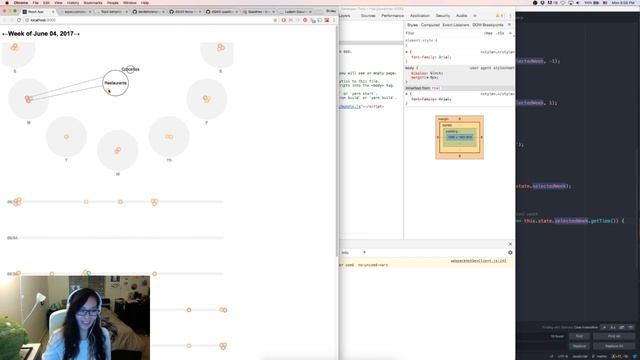
Task: Open the webpackHotDevClient.js source link
Action: tap(478, 260)
